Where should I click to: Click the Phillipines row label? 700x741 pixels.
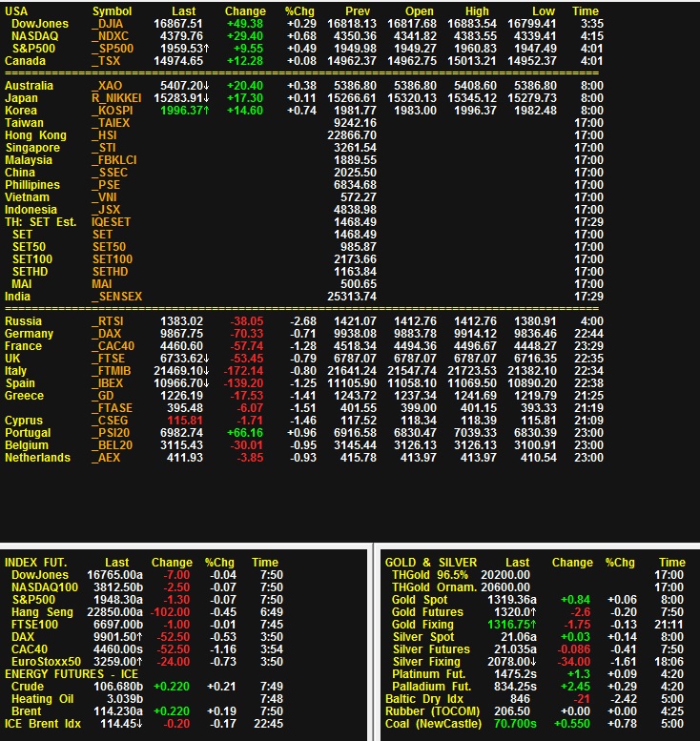click(x=32, y=185)
